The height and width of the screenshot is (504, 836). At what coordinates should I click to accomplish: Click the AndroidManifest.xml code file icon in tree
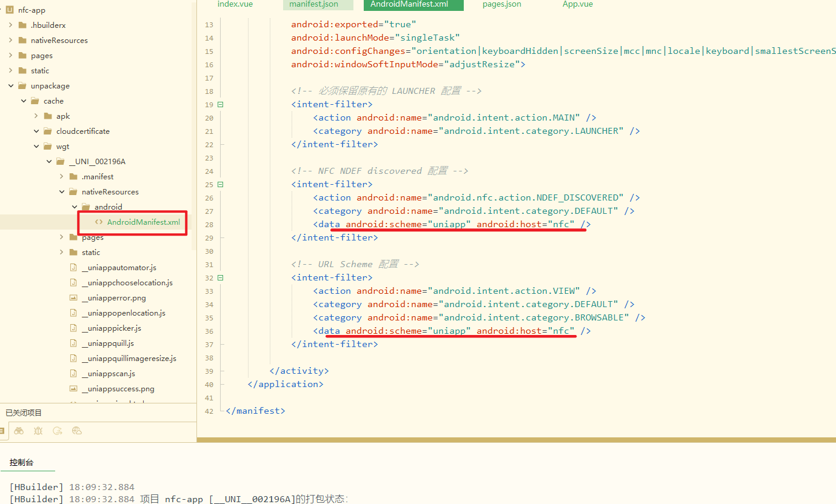pos(99,222)
